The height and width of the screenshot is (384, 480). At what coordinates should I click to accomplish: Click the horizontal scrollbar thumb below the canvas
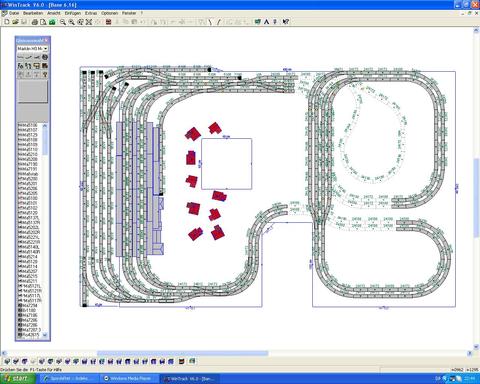coord(182,353)
